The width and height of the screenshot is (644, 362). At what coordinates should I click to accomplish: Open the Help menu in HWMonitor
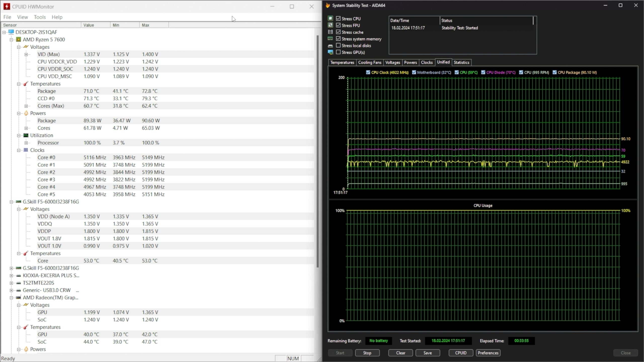coord(57,17)
